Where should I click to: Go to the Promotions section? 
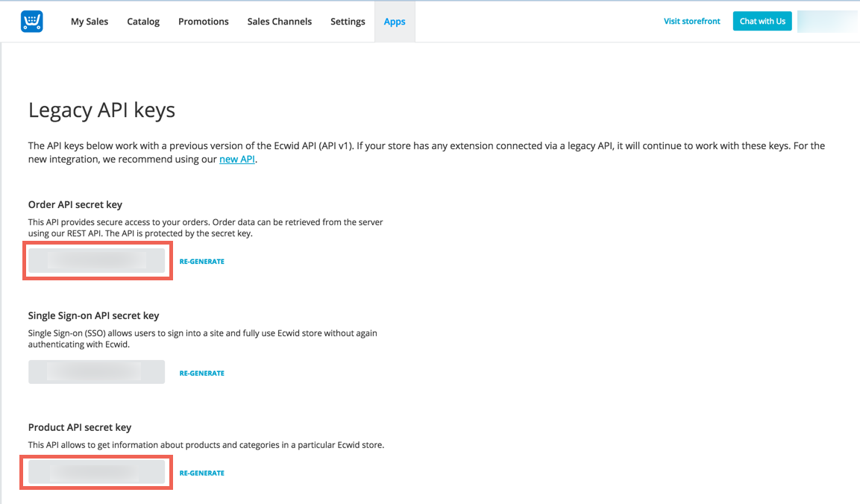pyautogui.click(x=204, y=22)
